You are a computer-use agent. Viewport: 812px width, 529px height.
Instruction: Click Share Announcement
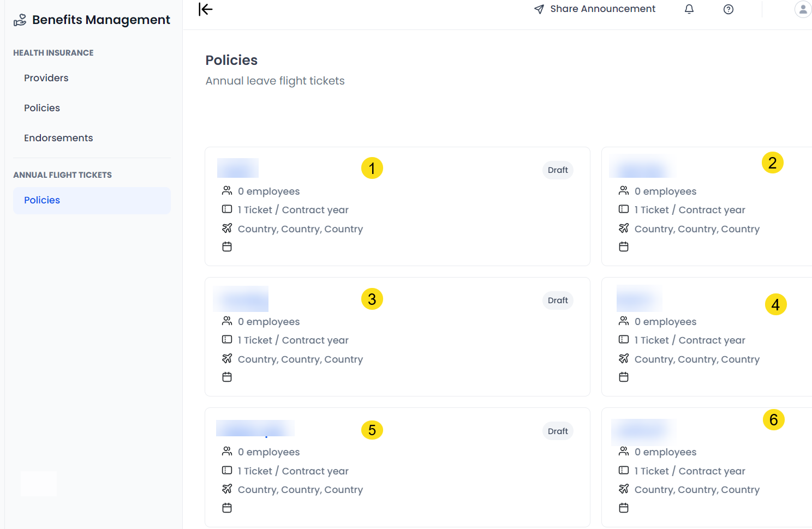click(x=602, y=9)
